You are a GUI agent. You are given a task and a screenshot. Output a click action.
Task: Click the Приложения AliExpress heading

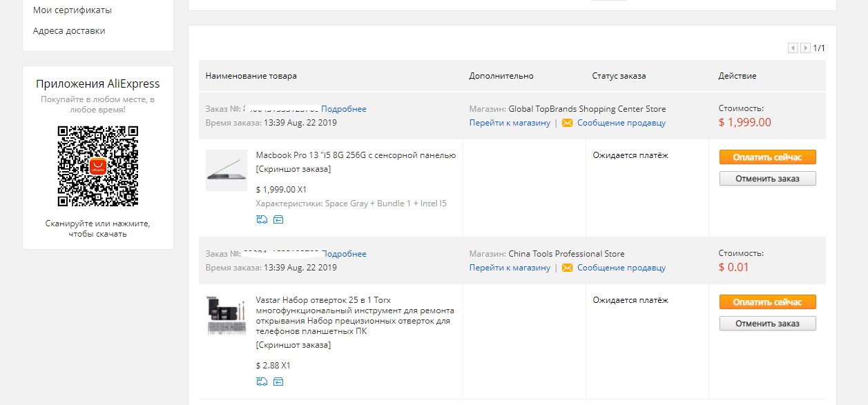98,84
